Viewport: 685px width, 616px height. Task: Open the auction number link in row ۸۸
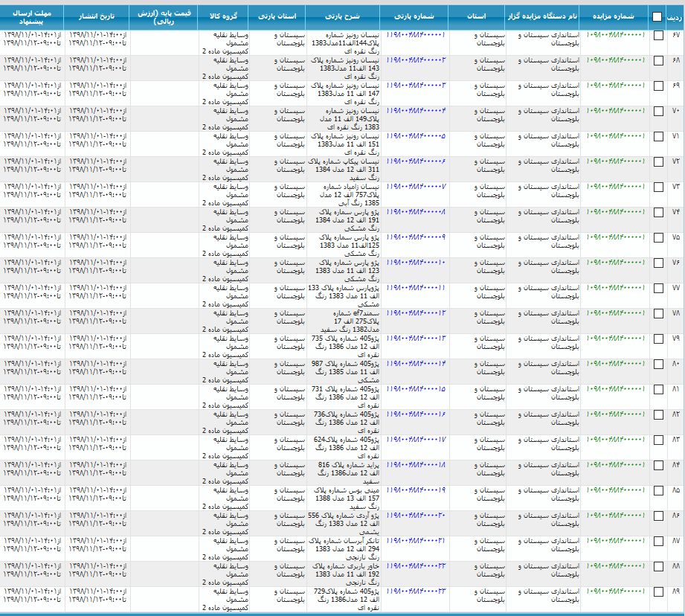[616, 566]
